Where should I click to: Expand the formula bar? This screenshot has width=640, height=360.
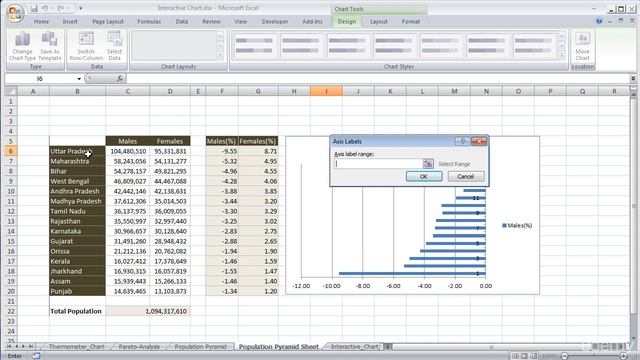tap(633, 78)
